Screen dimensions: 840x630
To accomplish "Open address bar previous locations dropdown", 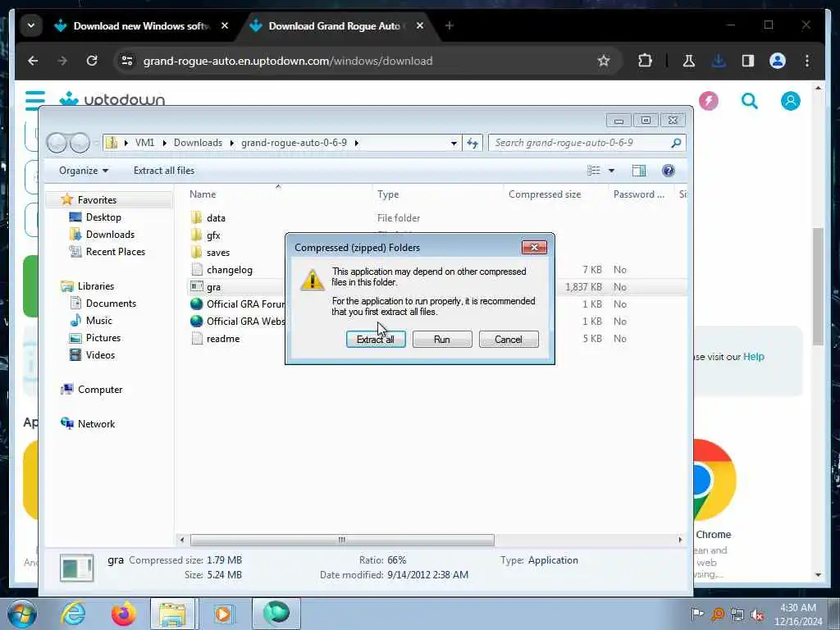I will tap(454, 143).
